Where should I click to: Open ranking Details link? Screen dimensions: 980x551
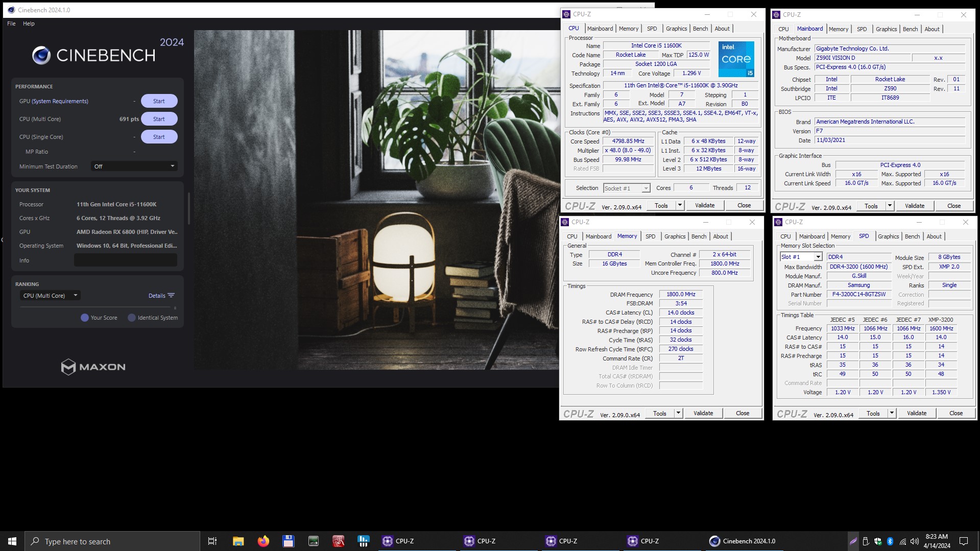click(x=157, y=296)
